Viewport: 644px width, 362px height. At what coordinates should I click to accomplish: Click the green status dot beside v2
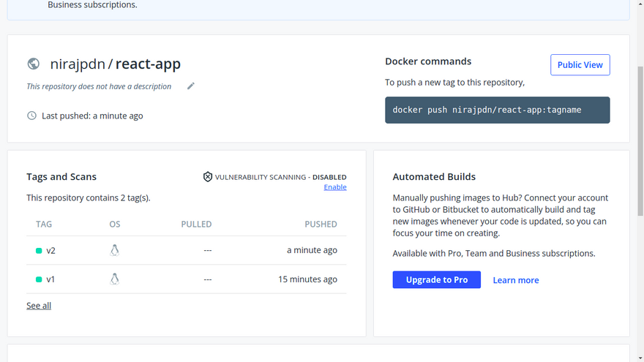[x=39, y=251]
